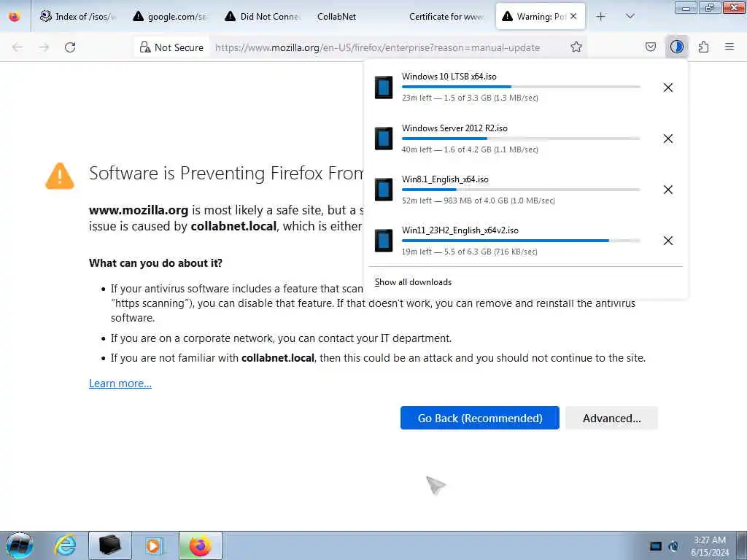Click progress bar of Windows Server 2012 R2 download
This screenshot has width=747, height=560.
pyautogui.click(x=521, y=138)
